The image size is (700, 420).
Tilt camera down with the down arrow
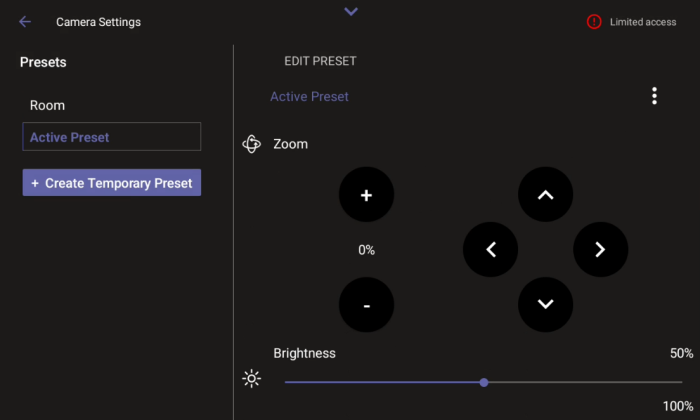coord(545,304)
